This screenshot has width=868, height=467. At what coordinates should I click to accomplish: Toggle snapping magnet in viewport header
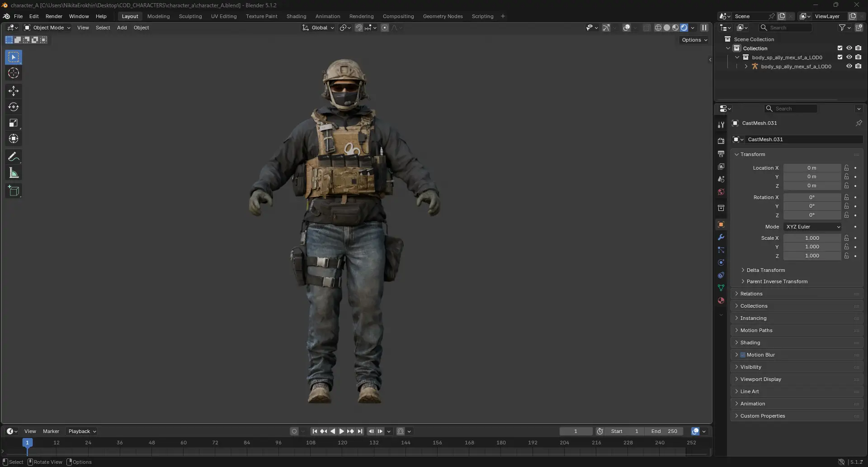[x=359, y=28]
